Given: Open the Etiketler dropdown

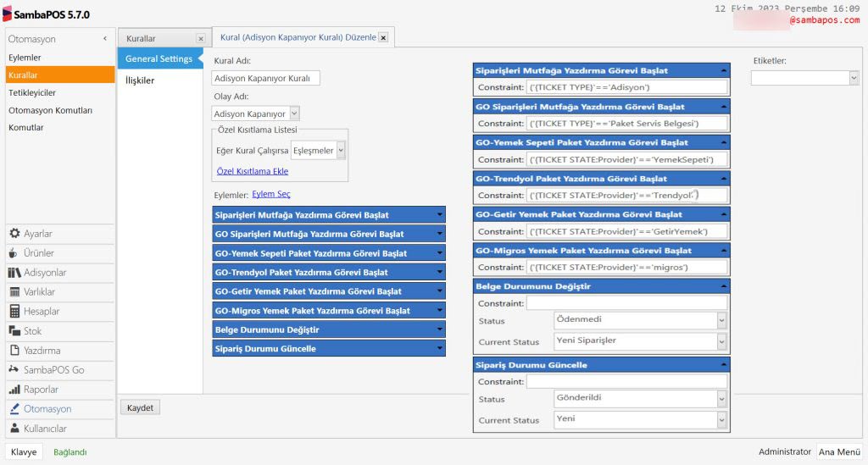Looking at the screenshot, I should pos(854,78).
